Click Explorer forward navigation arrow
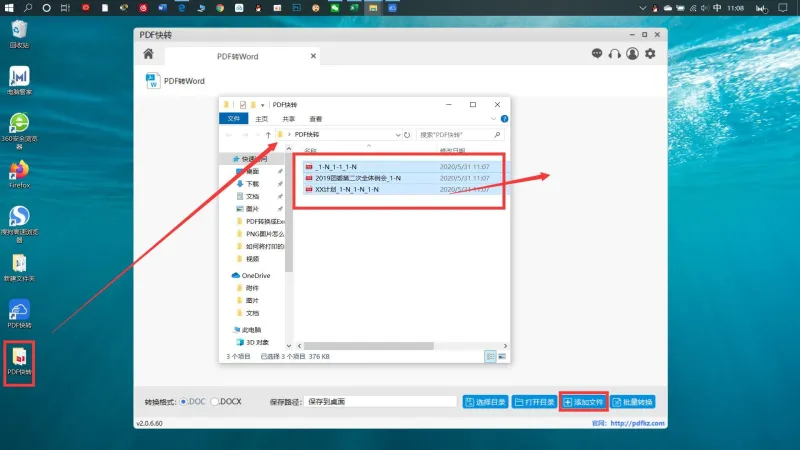Viewport: 800px width, 450px height. 245,135
